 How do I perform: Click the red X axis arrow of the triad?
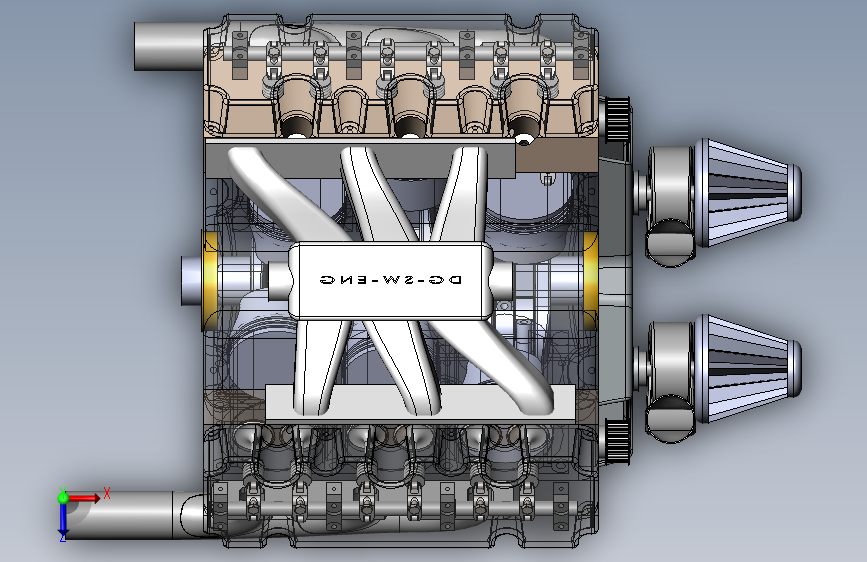pyautogui.click(x=84, y=498)
